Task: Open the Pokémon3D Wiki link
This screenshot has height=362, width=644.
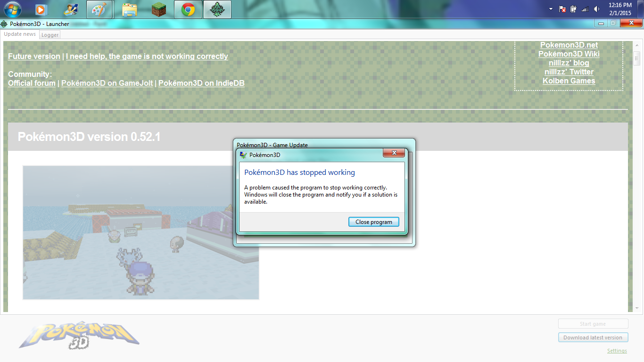Action: click(x=569, y=54)
